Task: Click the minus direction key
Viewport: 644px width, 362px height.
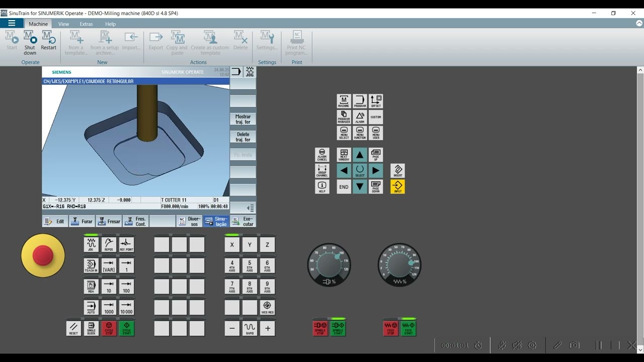Action: [x=232, y=329]
